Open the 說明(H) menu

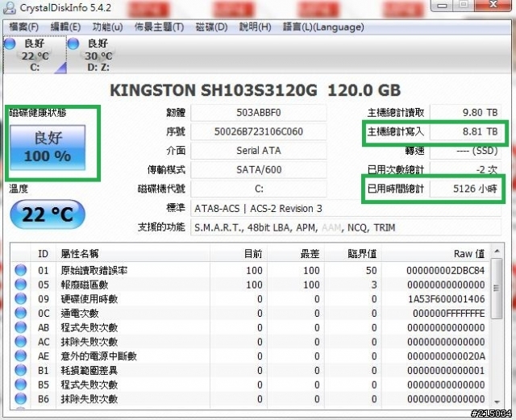(x=255, y=27)
